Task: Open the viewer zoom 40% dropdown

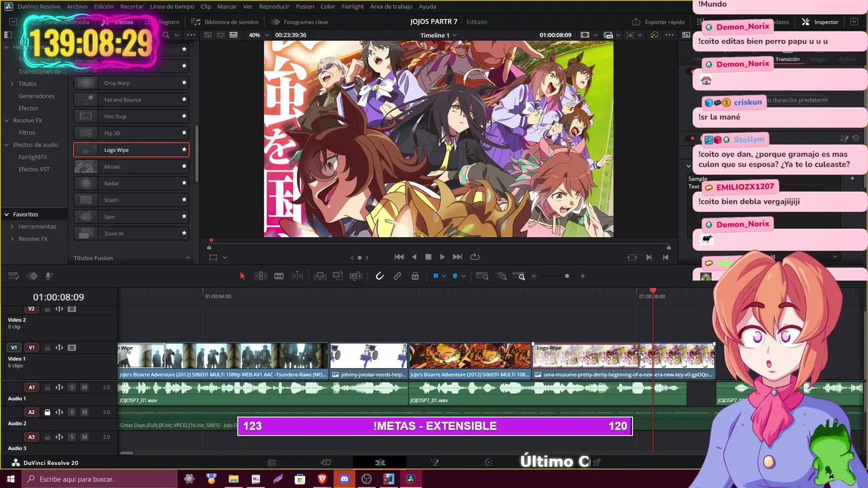Action: (257, 35)
